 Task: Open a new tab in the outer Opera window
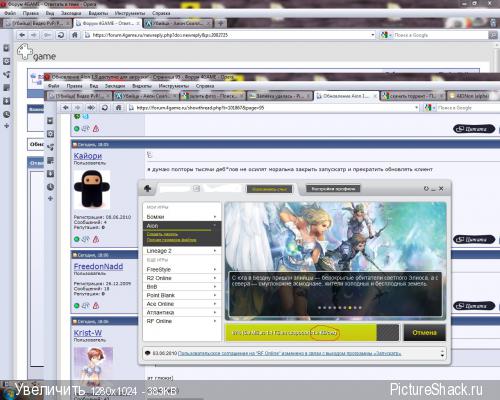[220, 23]
